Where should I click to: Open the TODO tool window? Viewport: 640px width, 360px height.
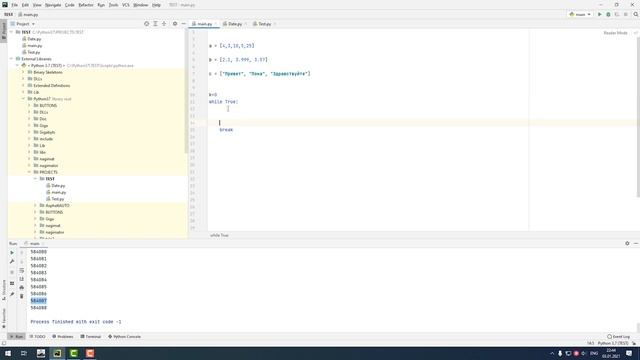click(x=38, y=337)
